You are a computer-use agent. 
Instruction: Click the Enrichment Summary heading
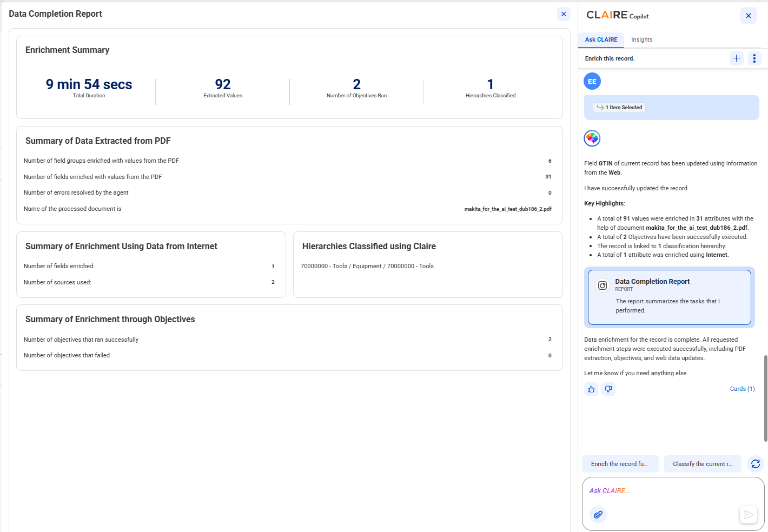pos(67,50)
